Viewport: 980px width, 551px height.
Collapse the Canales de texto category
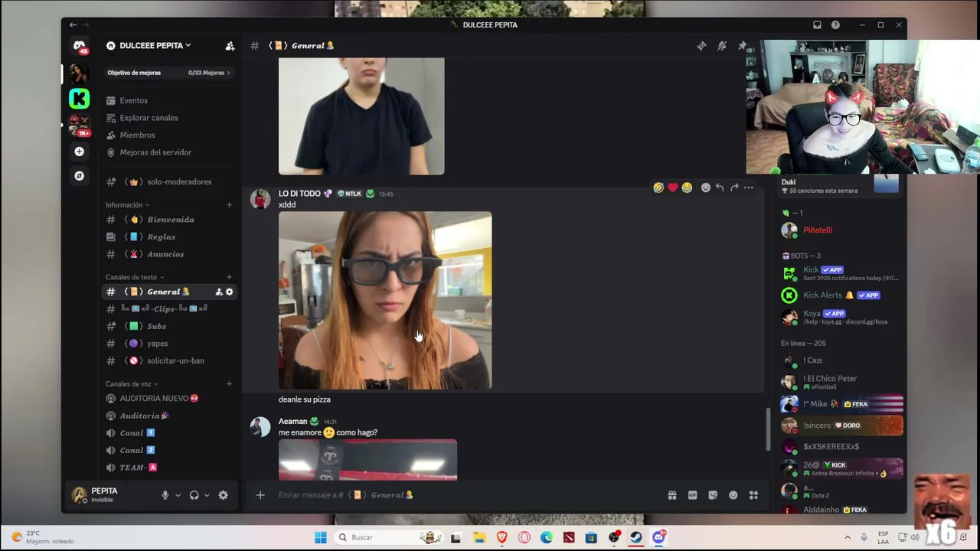tap(135, 277)
